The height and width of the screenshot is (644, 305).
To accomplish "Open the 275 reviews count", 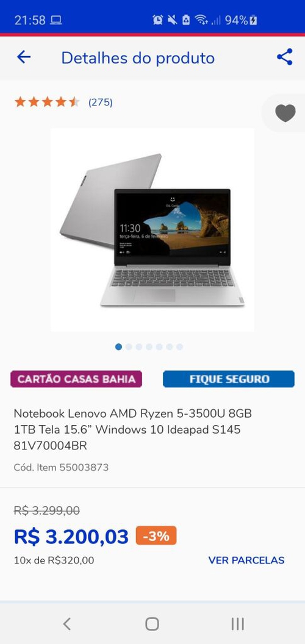I will [x=100, y=102].
